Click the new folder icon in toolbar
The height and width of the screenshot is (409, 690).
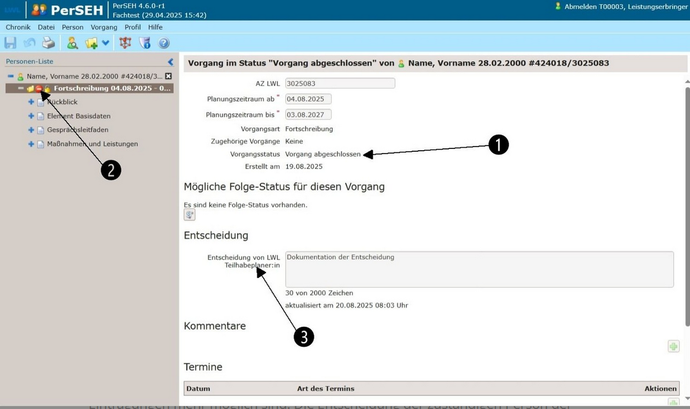pos(92,43)
